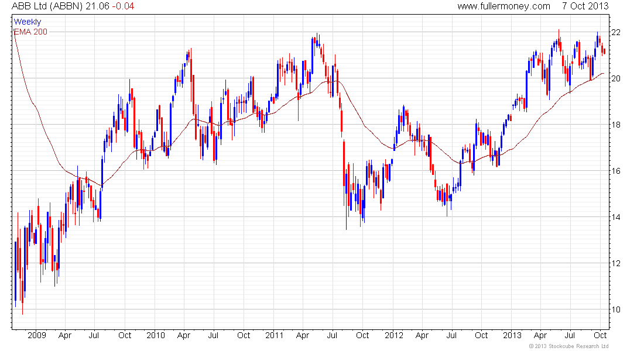
Task: Click the 7 Oct 2013 date text
Action: point(585,6)
